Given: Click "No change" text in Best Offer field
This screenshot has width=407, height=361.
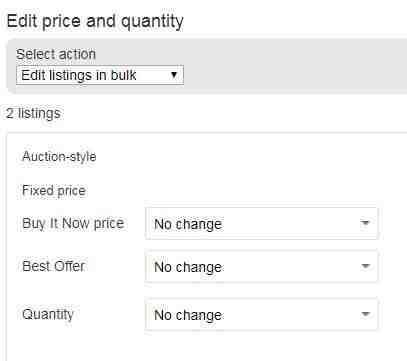Looking at the screenshot, I should click(188, 267).
